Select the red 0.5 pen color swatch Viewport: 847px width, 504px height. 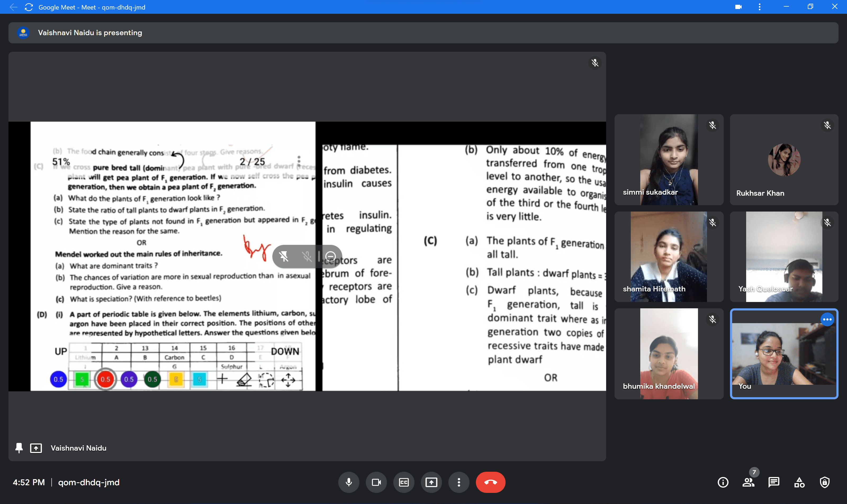click(105, 379)
